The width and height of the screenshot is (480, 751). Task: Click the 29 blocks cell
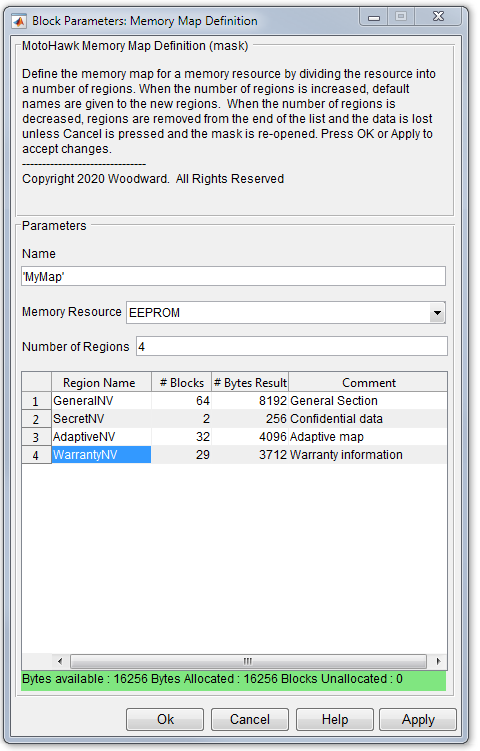coord(182,455)
